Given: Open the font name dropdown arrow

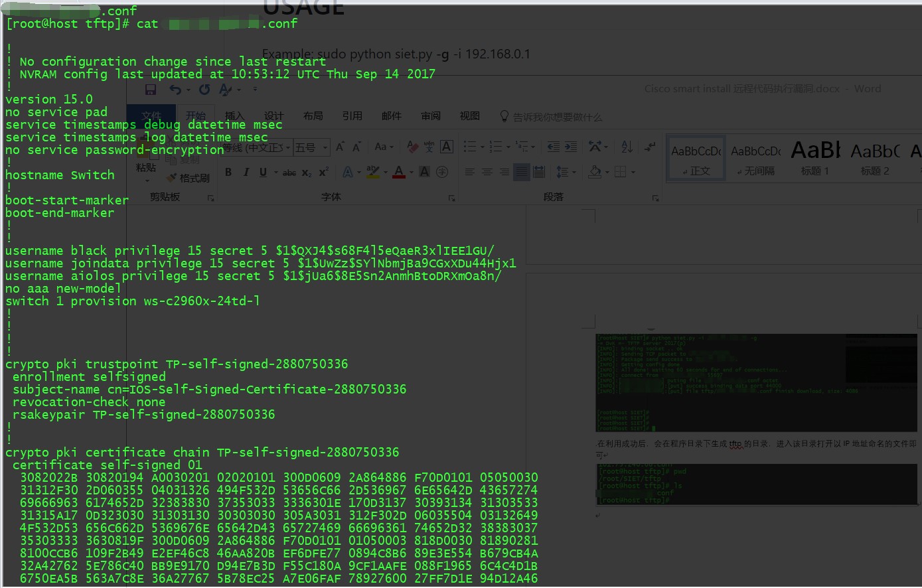Looking at the screenshot, I should [x=287, y=147].
